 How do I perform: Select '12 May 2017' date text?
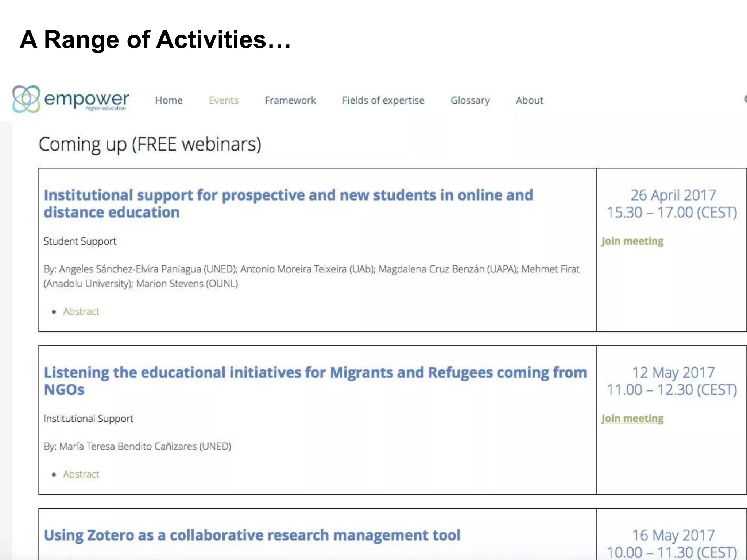coord(673,373)
